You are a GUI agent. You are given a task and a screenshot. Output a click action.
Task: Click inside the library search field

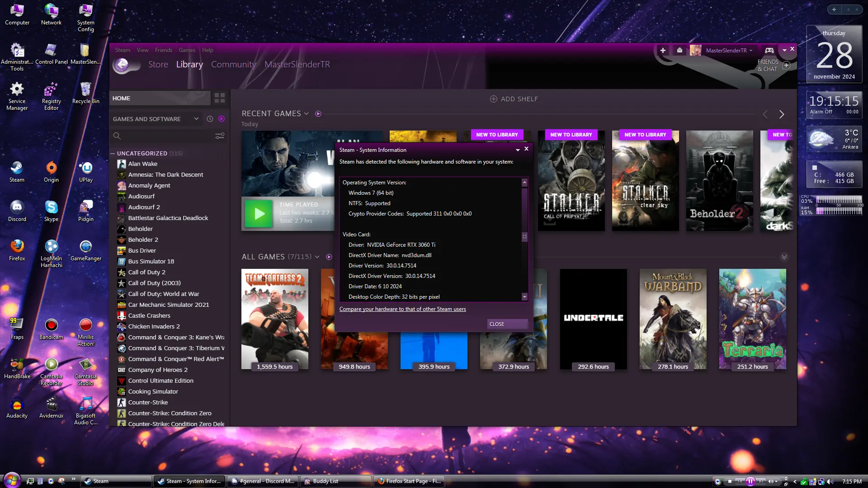pyautogui.click(x=167, y=136)
